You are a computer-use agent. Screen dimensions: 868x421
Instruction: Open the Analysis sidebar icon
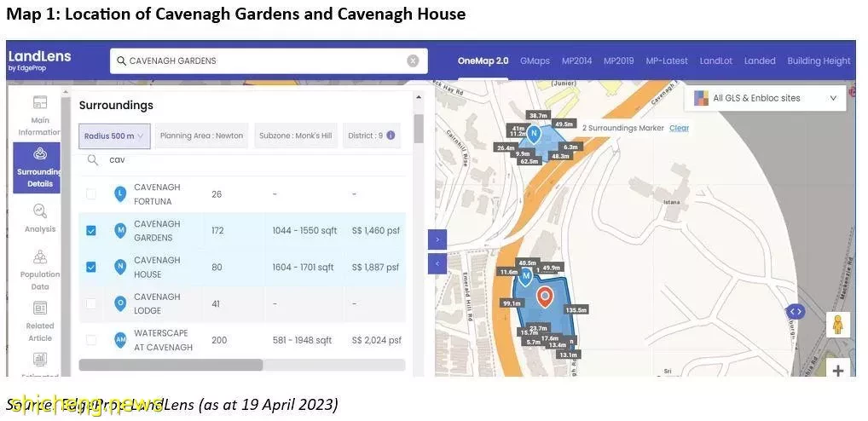pos(40,210)
